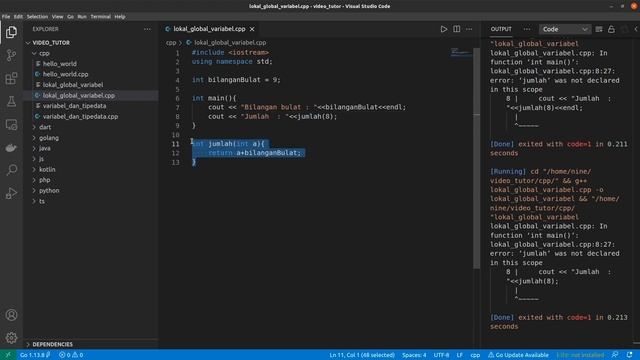Open the Remote Explorer view
The width and height of the screenshot is (640, 360).
(x=11, y=124)
